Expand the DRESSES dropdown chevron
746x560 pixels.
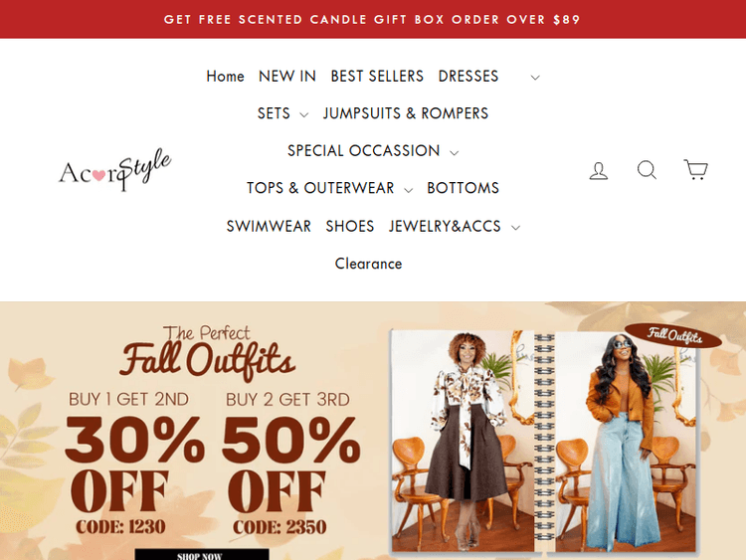(x=535, y=78)
